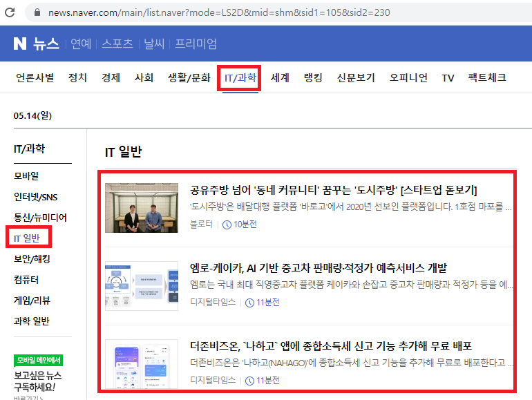Open the 도시주방 article thumbnail photo
The height and width of the screenshot is (400, 532).
point(142,208)
